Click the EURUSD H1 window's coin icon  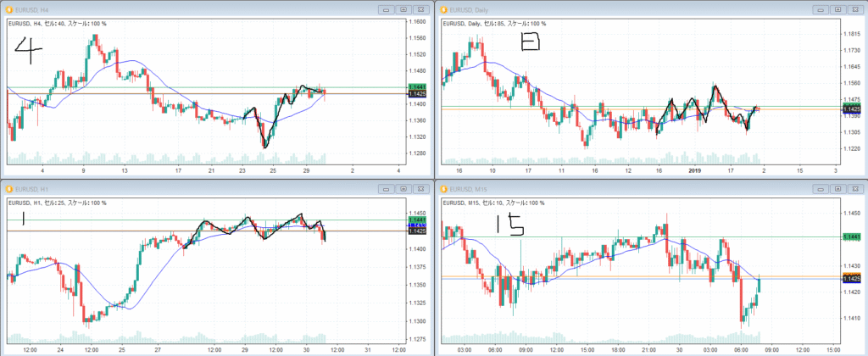click(x=7, y=189)
